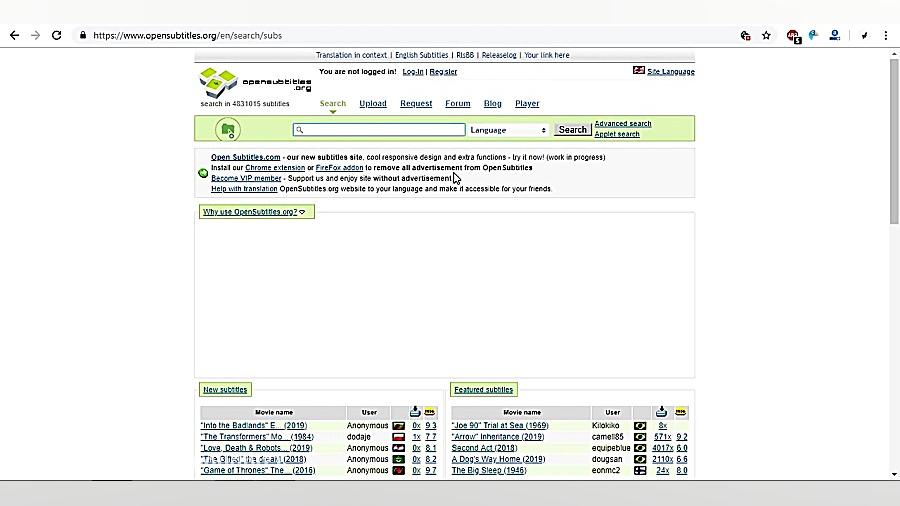Open the red ad-blocker extension icon

pos(793,36)
